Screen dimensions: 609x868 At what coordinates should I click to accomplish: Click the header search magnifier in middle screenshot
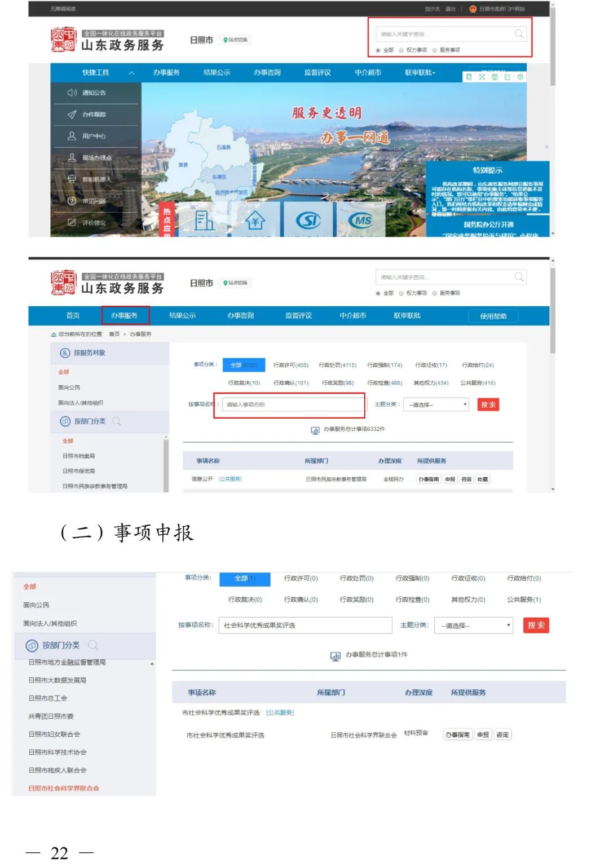(519, 277)
